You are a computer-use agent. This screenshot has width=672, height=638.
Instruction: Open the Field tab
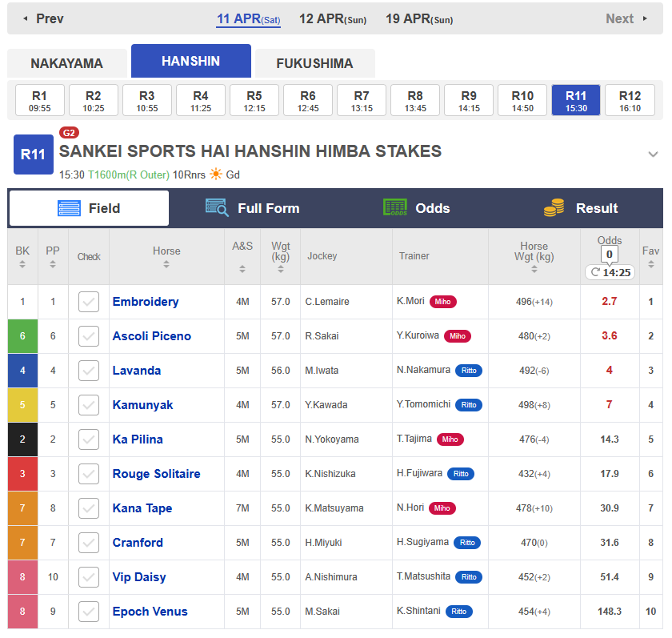pos(89,208)
